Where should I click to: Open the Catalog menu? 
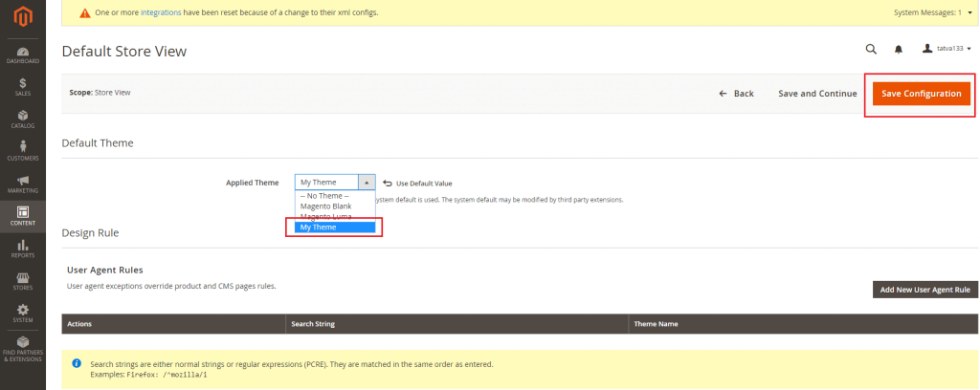23,119
